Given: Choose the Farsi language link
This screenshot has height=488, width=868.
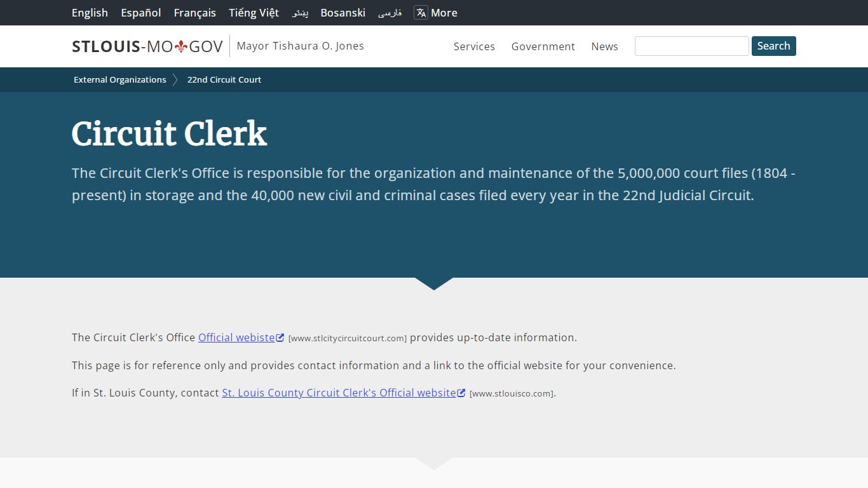Looking at the screenshot, I should pyautogui.click(x=390, y=13).
